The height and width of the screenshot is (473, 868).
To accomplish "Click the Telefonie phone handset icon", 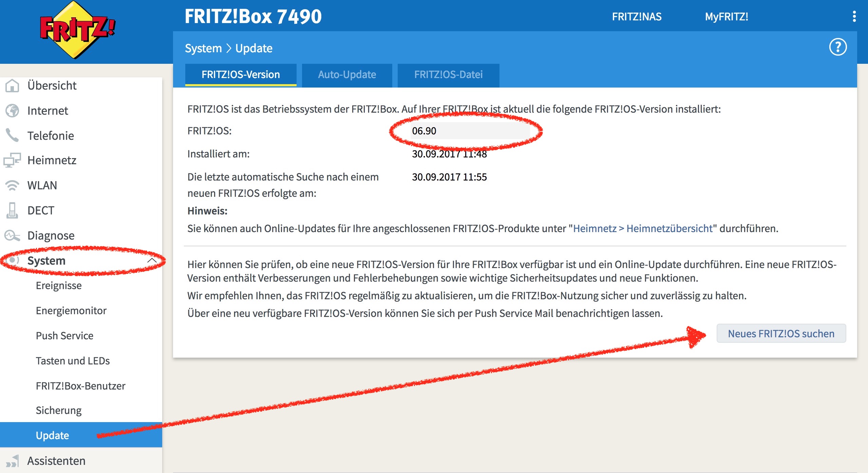I will tap(12, 135).
